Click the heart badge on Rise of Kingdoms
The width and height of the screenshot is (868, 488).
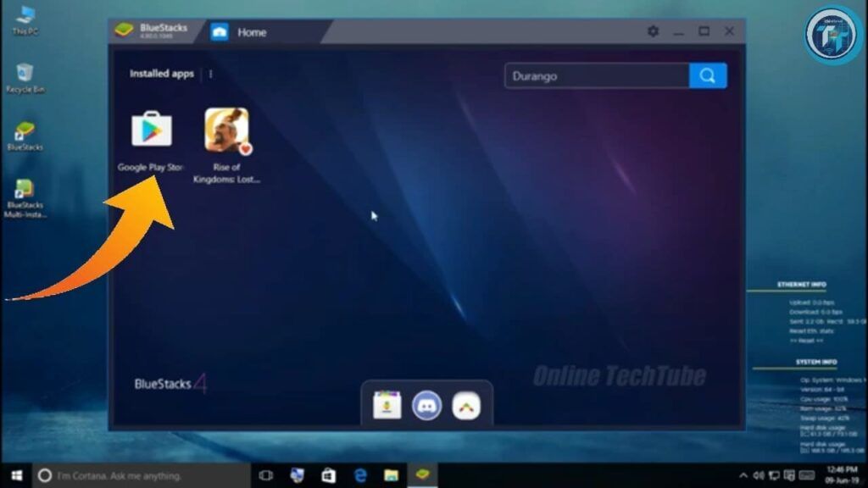245,148
